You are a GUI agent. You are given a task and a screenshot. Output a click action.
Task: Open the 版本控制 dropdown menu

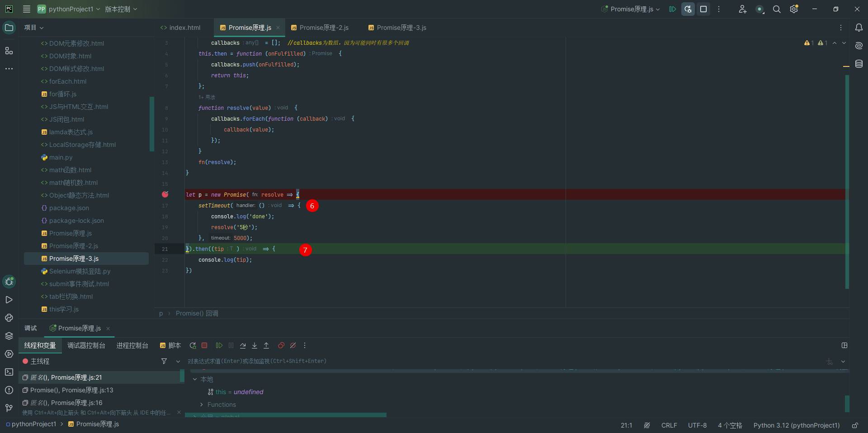(121, 9)
